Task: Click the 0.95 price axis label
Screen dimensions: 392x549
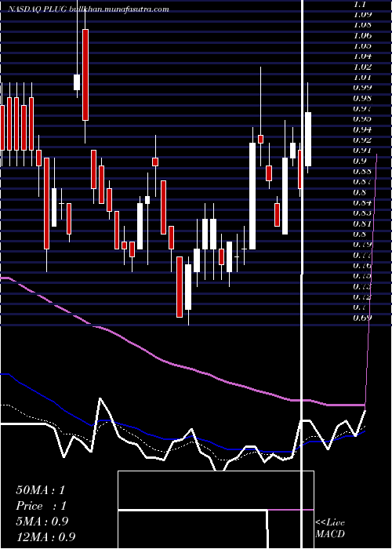Action: pyautogui.click(x=362, y=119)
